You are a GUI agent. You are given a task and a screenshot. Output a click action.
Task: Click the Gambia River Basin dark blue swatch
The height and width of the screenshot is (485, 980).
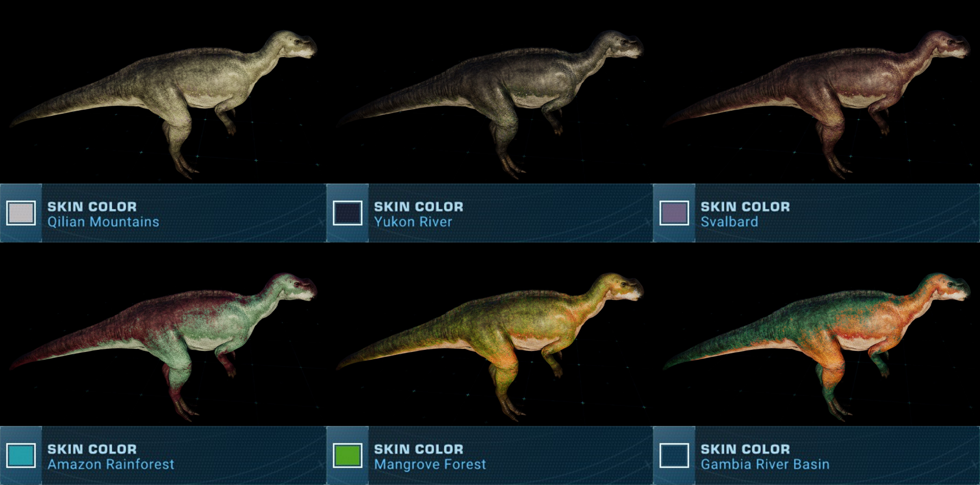tap(674, 455)
